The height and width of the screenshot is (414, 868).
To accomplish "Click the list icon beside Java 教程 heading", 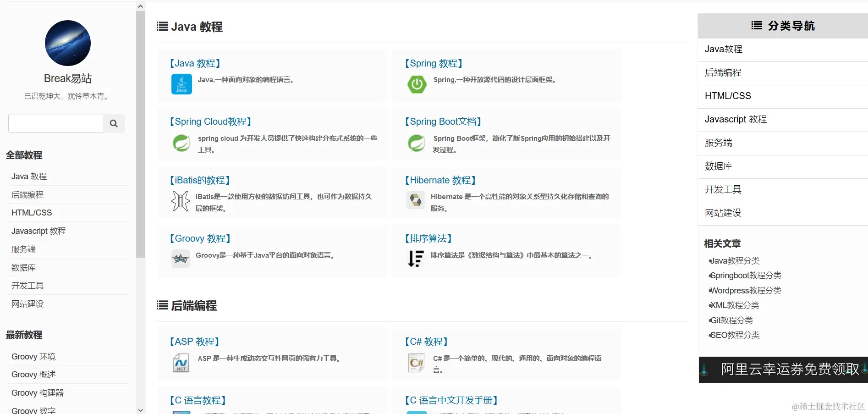I will (x=162, y=27).
